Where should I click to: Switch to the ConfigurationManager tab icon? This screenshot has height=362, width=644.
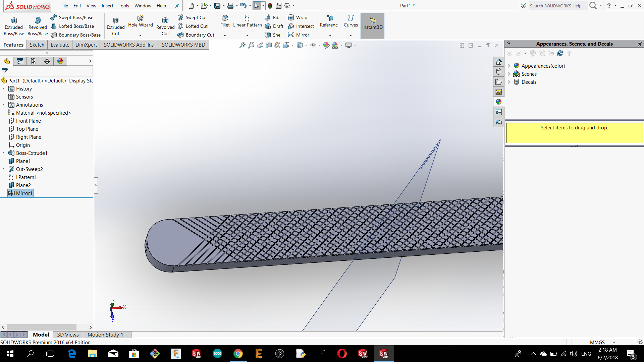(34, 61)
